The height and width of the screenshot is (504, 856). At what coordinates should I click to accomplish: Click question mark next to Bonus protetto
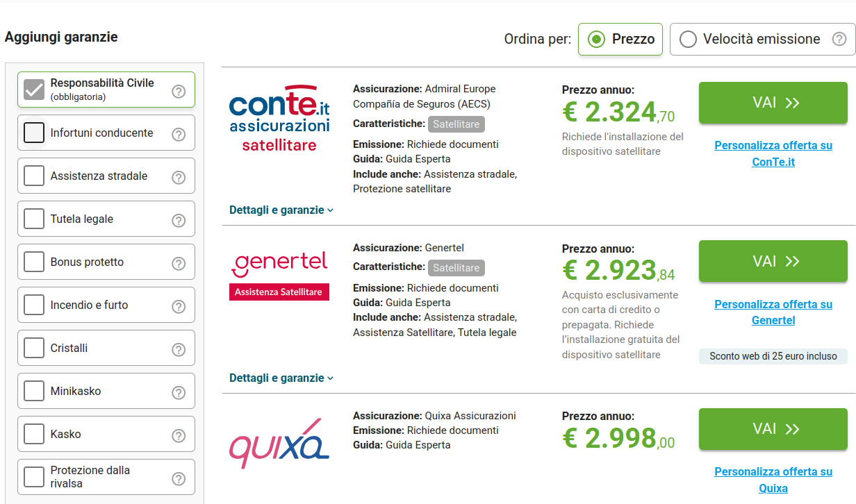point(179,263)
